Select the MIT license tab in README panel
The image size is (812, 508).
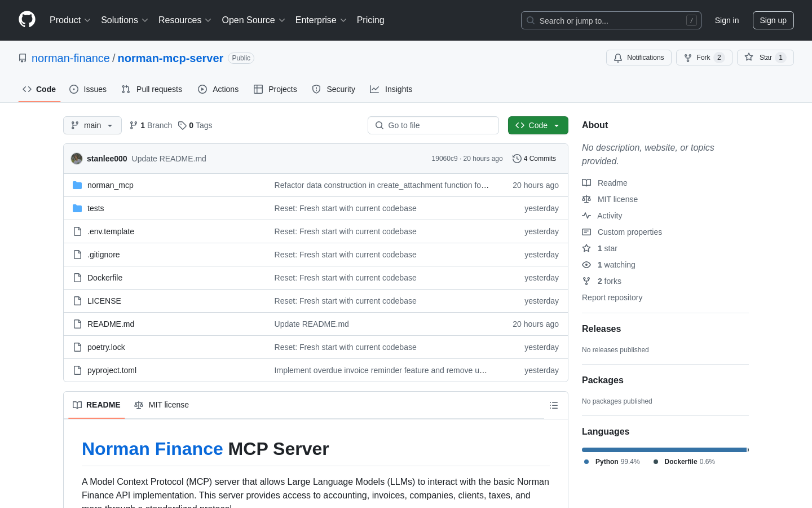161,405
